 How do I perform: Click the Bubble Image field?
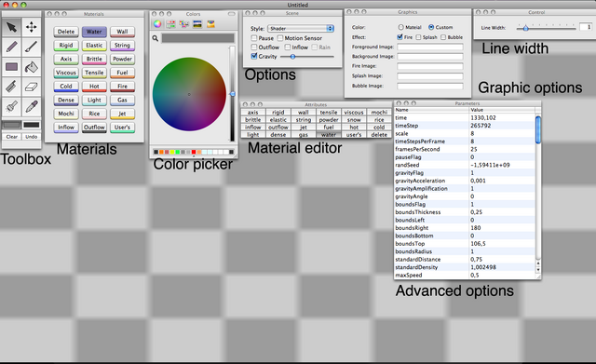point(430,87)
